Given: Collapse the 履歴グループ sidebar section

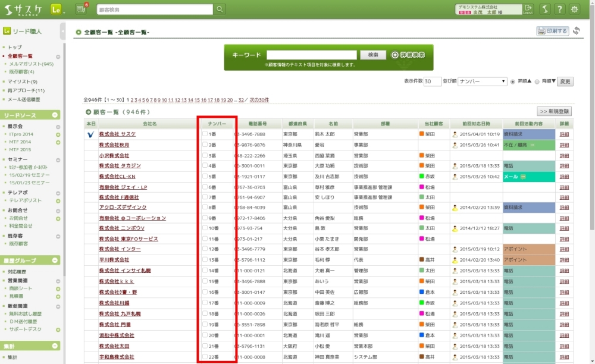Looking at the screenshot, I should (55, 261).
